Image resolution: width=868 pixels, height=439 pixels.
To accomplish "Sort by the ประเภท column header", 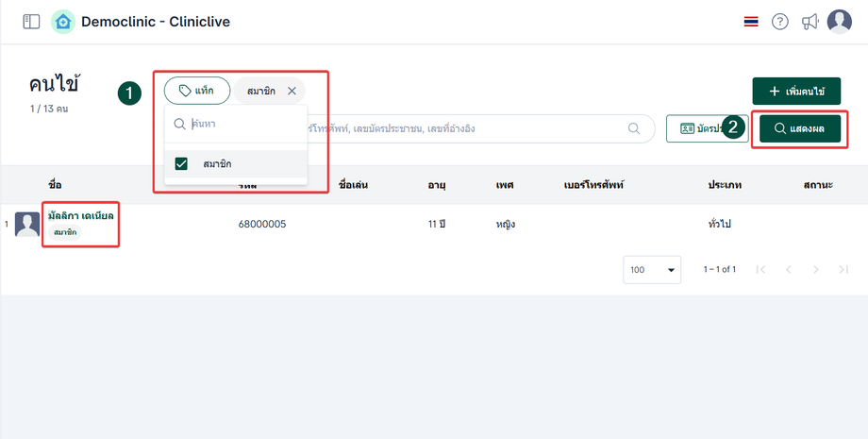I will click(724, 185).
